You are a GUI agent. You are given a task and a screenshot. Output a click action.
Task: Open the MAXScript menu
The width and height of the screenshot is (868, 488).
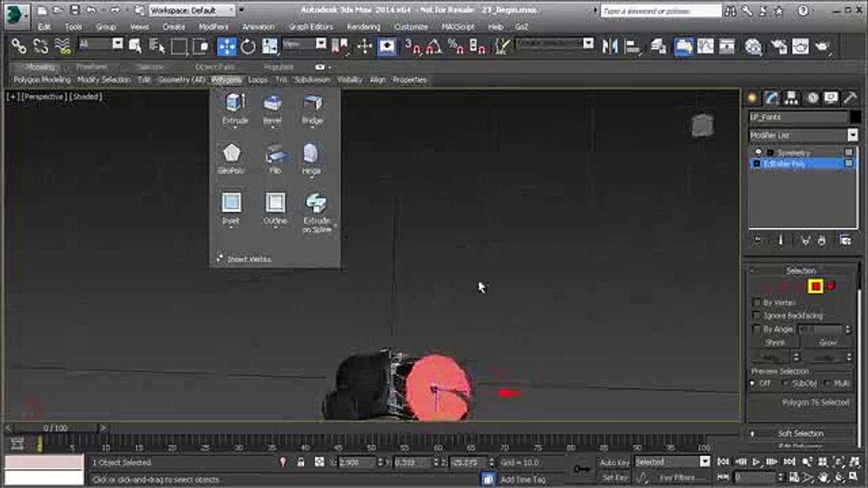458,27
